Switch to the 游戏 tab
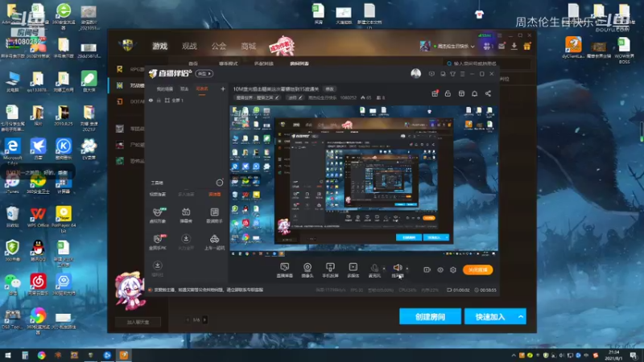The height and width of the screenshot is (362, 644). [x=159, y=46]
